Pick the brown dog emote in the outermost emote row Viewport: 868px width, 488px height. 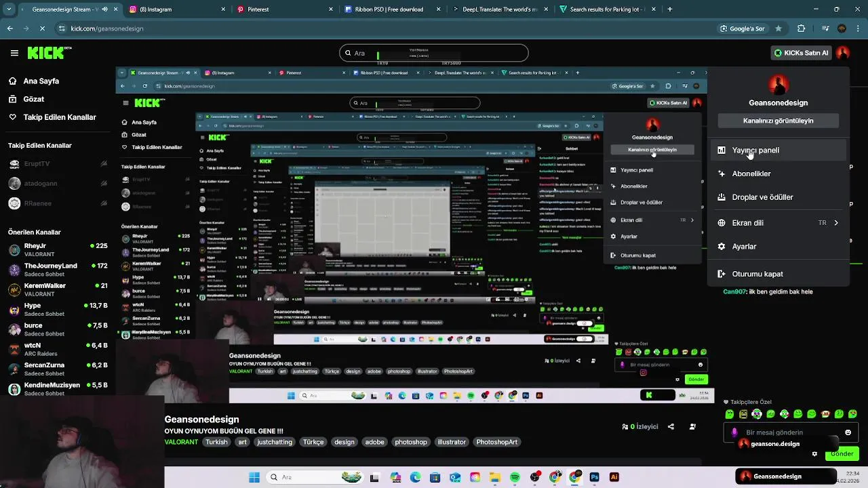pos(825,414)
